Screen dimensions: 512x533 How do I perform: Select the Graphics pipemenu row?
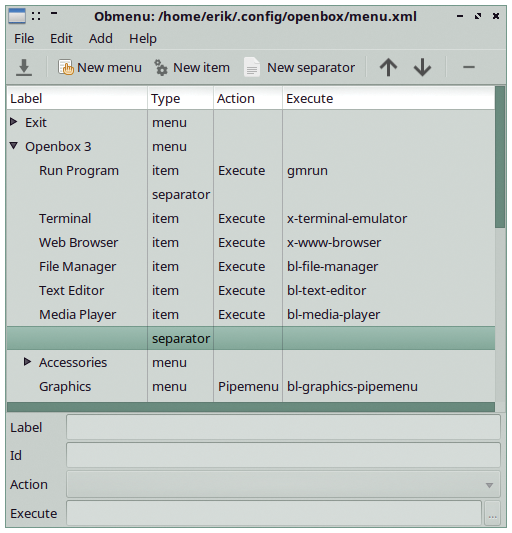[251, 386]
